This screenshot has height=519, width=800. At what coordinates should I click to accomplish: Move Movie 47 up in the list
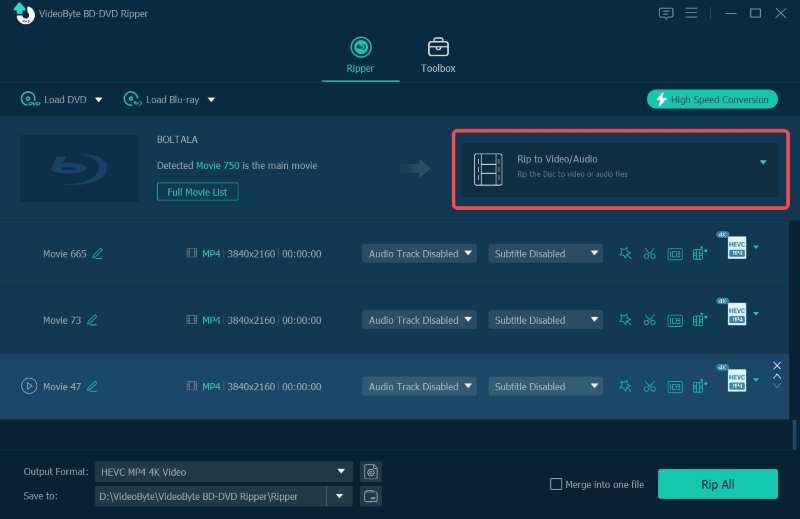point(777,377)
